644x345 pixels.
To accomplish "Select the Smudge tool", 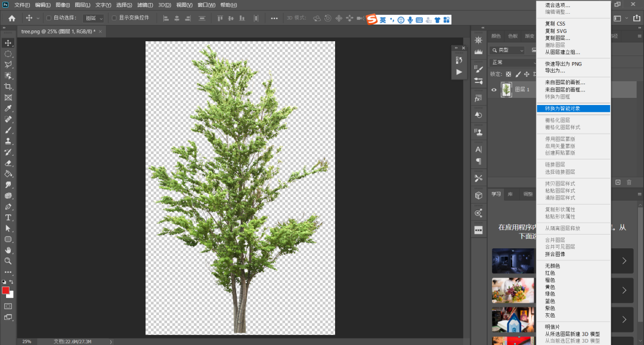I will 8,184.
